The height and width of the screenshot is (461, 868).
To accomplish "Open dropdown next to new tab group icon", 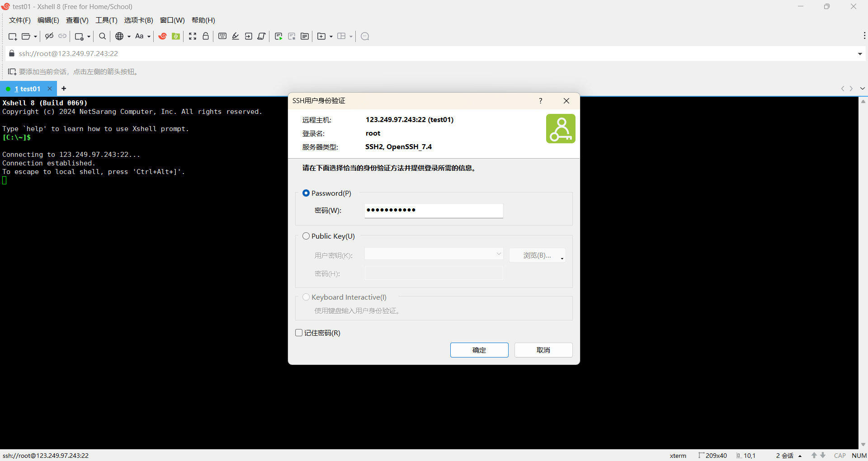I will [x=331, y=37].
